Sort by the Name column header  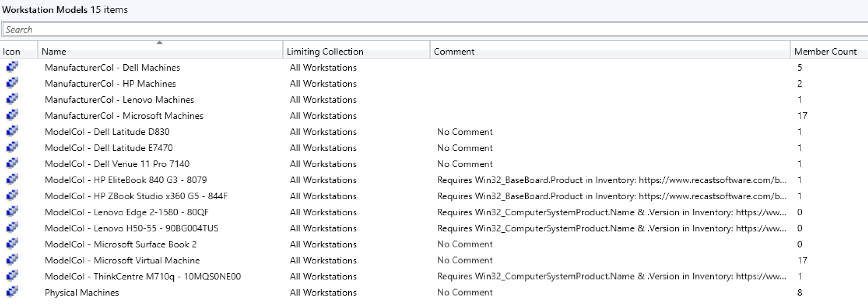54,51
